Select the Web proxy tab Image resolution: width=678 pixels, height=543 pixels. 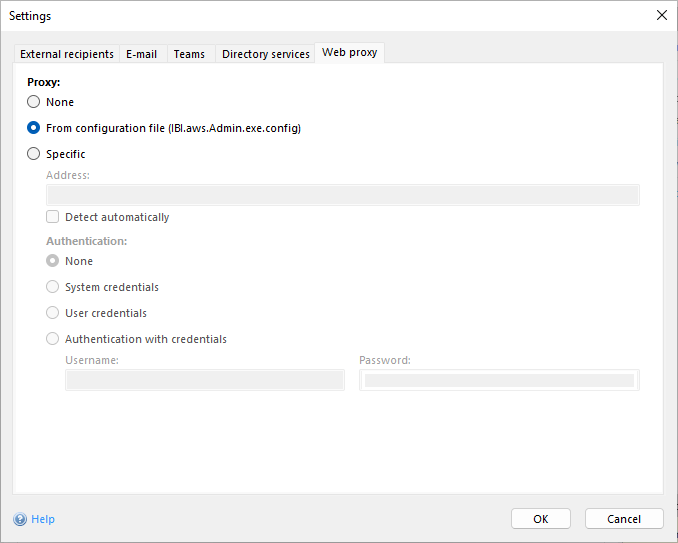click(349, 53)
